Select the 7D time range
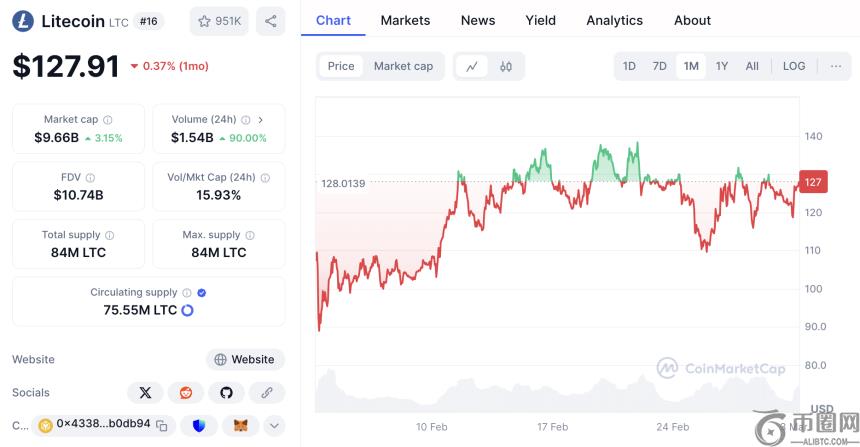The width and height of the screenshot is (860, 447). click(659, 66)
